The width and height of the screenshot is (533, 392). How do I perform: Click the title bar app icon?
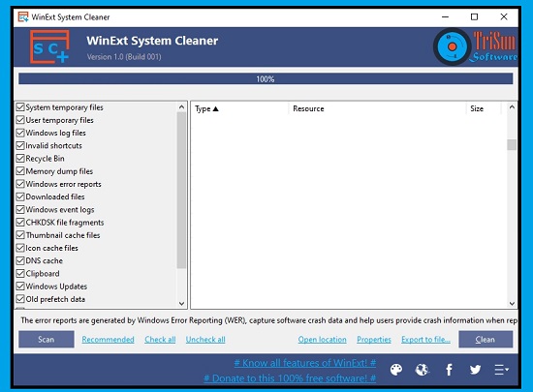[x=23, y=17]
